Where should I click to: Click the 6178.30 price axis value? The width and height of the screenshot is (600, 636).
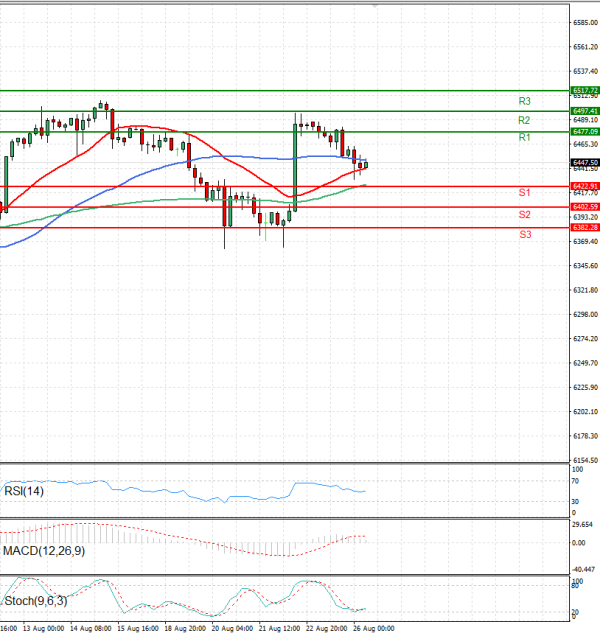coord(585,436)
